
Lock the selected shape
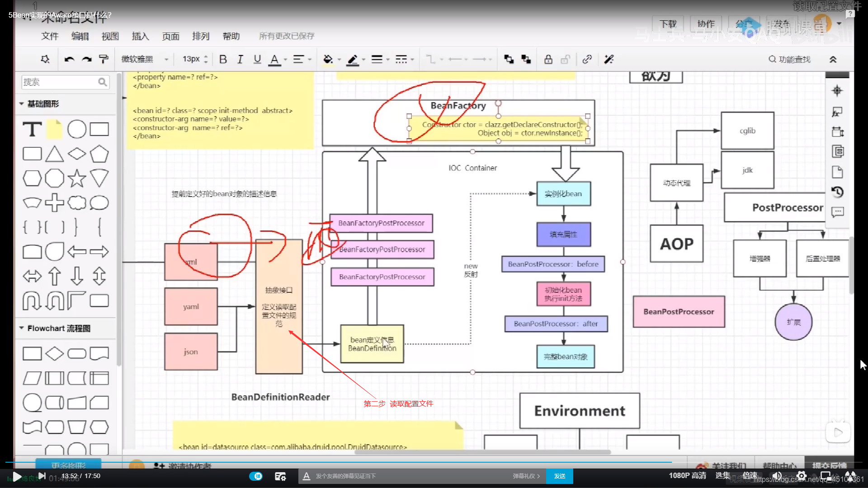pyautogui.click(x=548, y=59)
